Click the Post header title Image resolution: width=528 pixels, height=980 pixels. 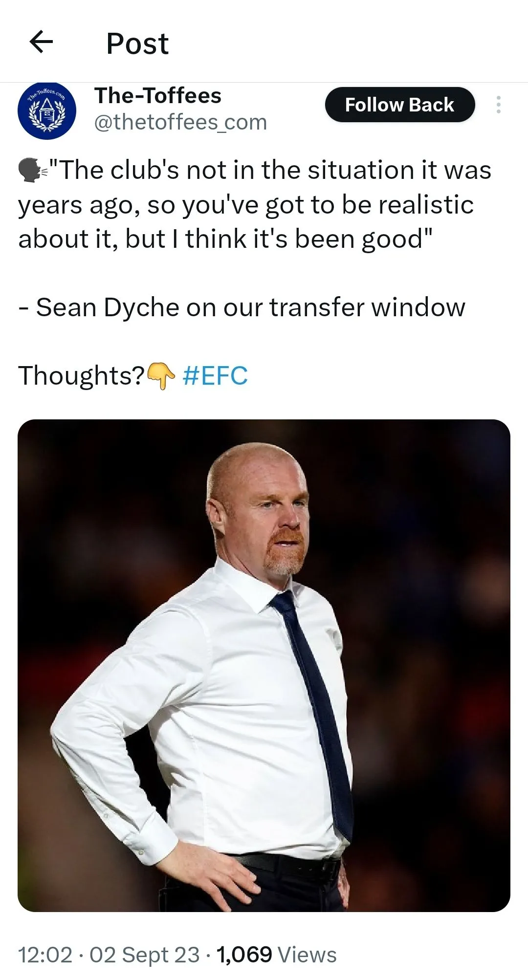tap(137, 44)
